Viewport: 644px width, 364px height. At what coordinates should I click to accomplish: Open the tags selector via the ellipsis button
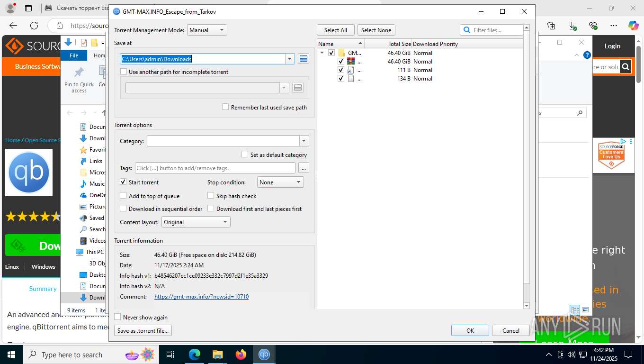[x=304, y=168]
